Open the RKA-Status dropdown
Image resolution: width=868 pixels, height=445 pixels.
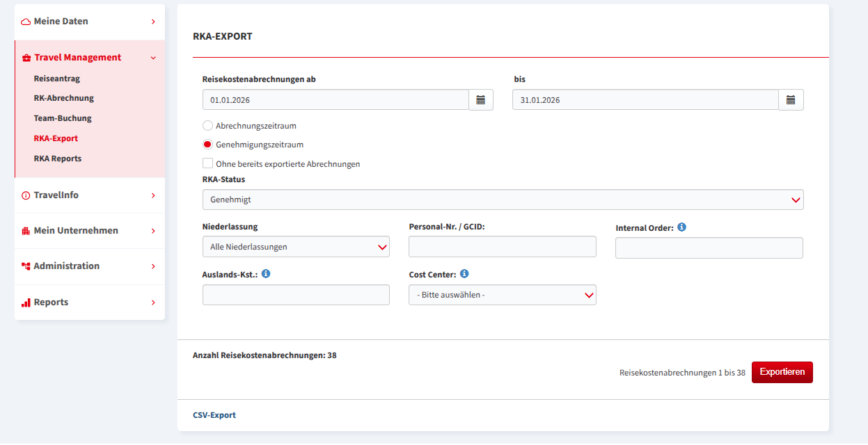pos(503,200)
